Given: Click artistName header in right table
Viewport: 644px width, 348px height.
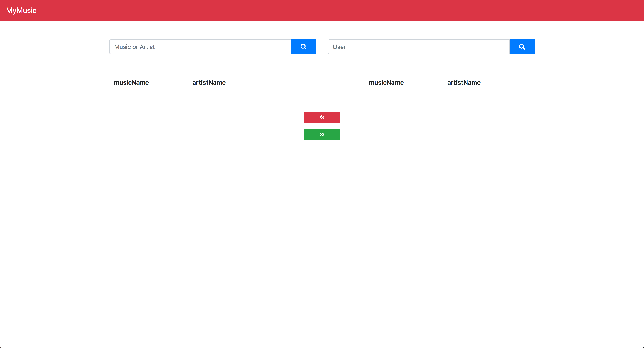Looking at the screenshot, I should [x=463, y=83].
